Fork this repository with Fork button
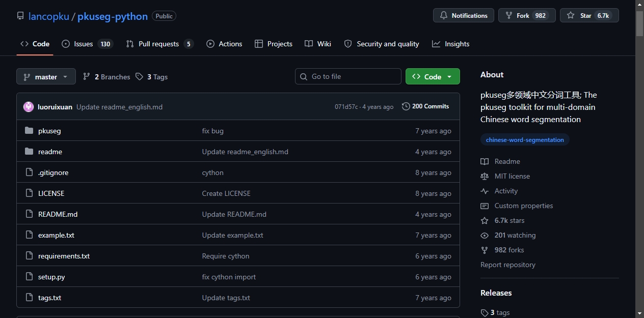Screen dimensions: 644x318 527,16
